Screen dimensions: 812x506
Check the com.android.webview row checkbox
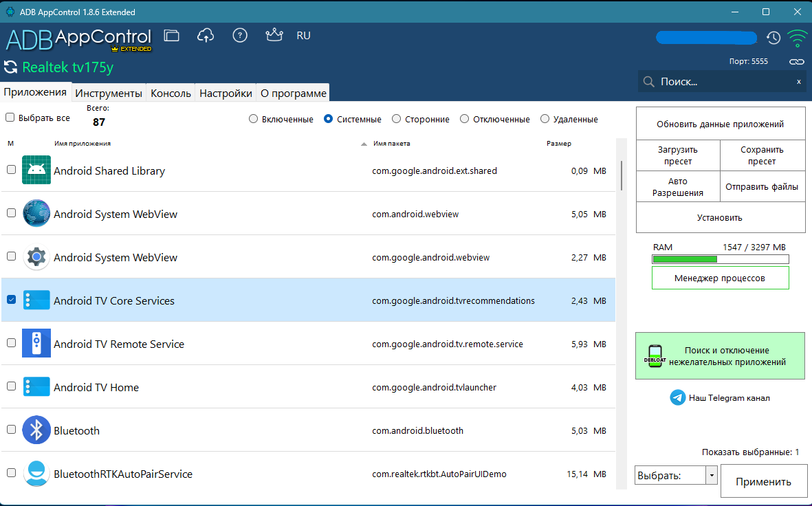[x=11, y=213]
